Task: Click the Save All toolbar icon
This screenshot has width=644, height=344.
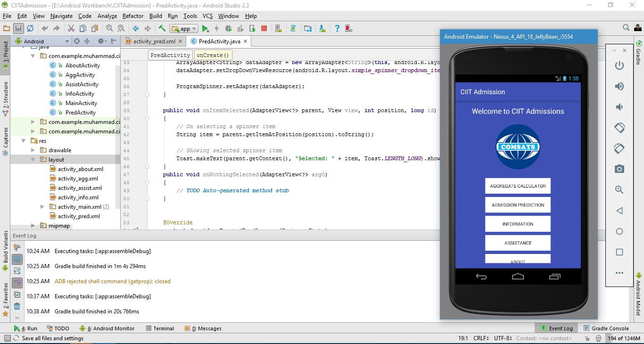Action: pyautogui.click(x=18, y=29)
